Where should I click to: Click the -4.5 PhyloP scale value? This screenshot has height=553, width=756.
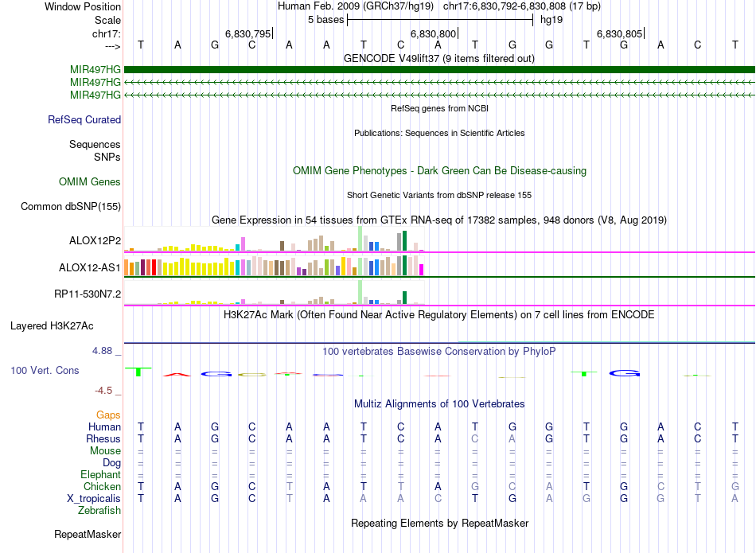pyautogui.click(x=103, y=390)
